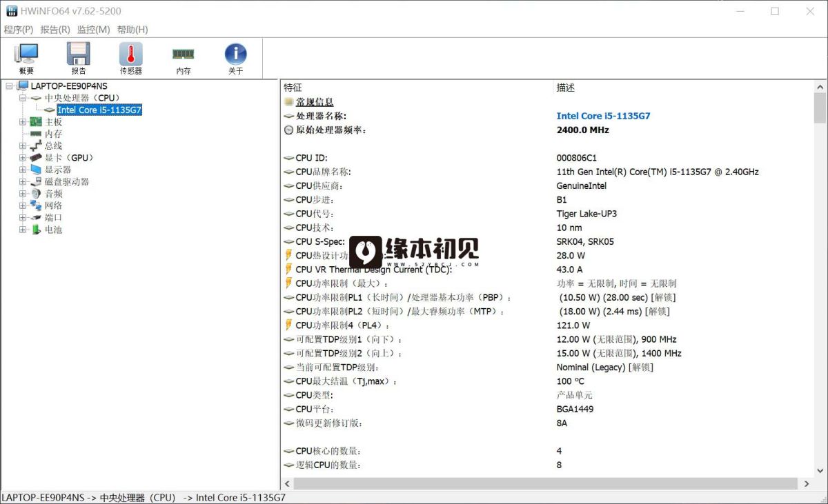Screen dimensions: 828x504
Task: Click the HWiNFO64 title bar app icon
Action: pos(12,11)
